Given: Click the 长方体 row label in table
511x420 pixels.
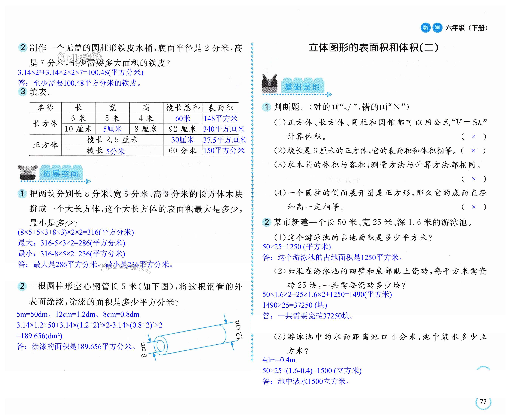Looking at the screenshot, I should (x=46, y=124).
